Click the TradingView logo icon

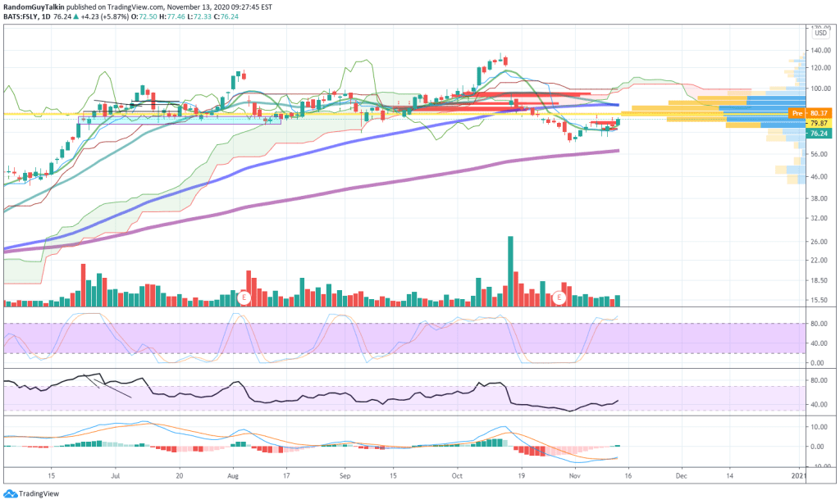click(10, 494)
